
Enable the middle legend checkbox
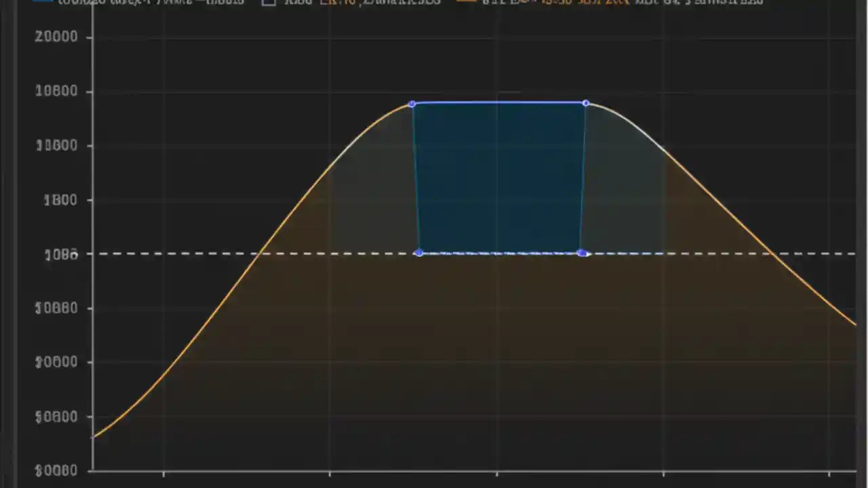(x=269, y=2)
